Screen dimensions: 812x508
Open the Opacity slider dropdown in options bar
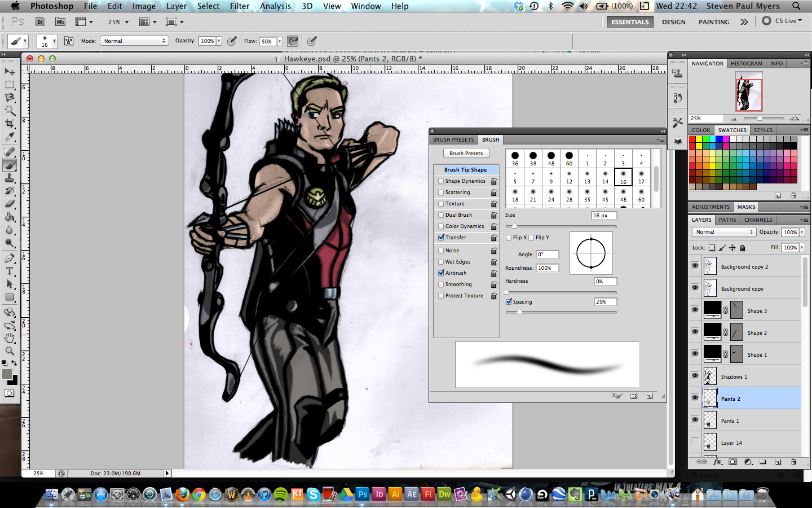coord(219,41)
